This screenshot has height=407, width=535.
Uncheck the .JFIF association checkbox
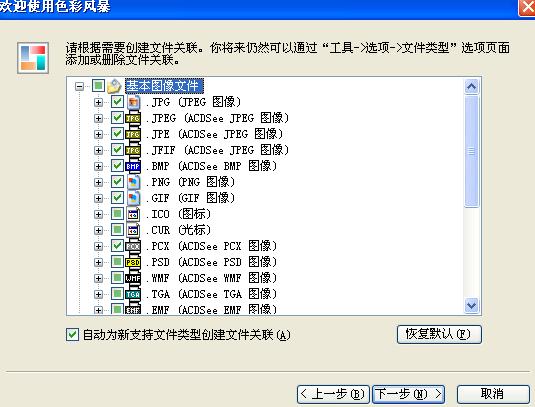pos(117,149)
